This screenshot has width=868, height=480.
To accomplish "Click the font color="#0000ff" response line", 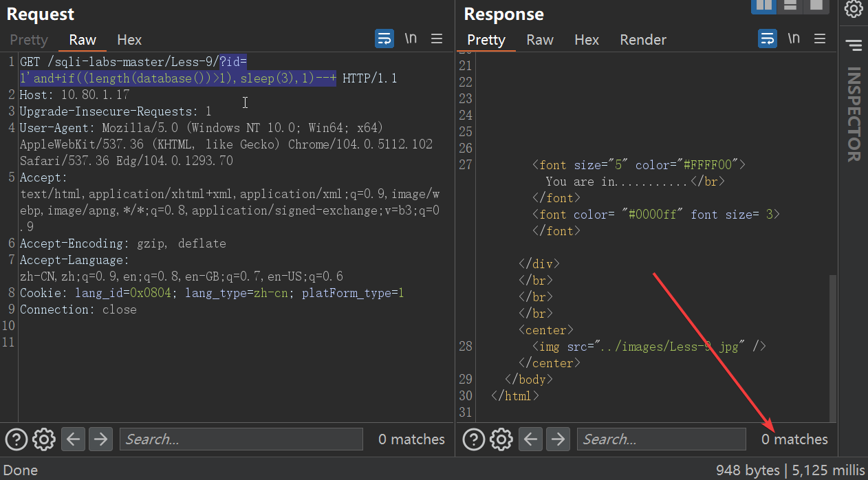I will tap(655, 215).
